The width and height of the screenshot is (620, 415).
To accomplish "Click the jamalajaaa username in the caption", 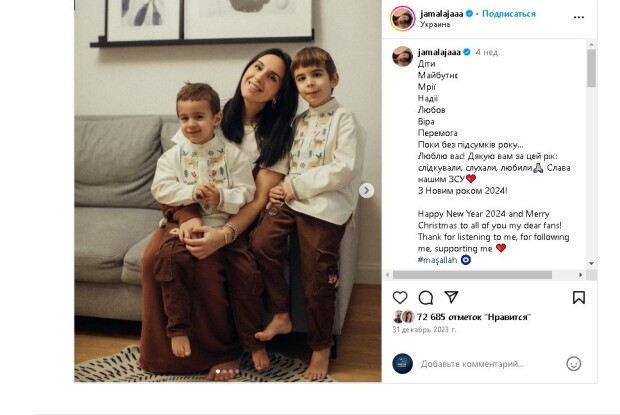I will coord(439,52).
